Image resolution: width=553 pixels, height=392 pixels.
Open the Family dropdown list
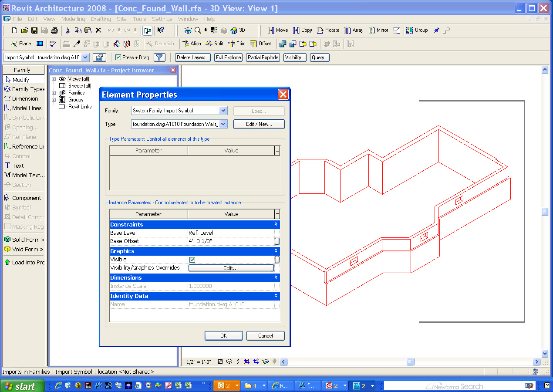coord(223,111)
